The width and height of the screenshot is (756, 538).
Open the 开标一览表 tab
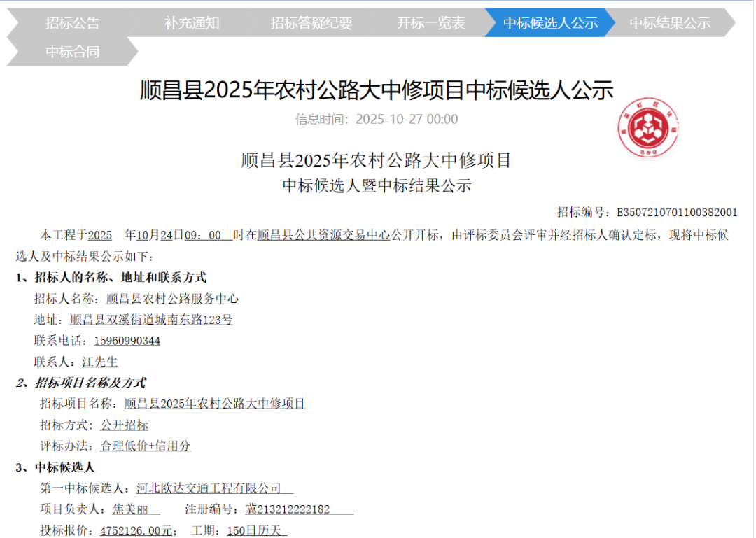(430, 23)
